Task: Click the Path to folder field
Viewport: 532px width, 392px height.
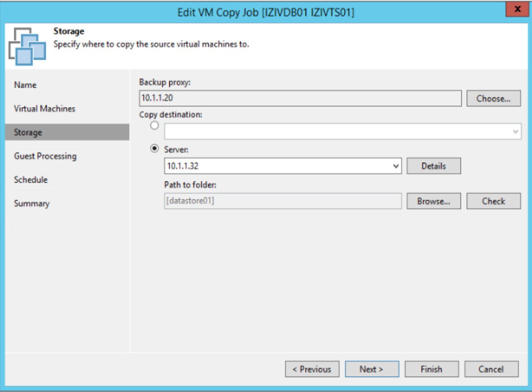Action: 283,201
